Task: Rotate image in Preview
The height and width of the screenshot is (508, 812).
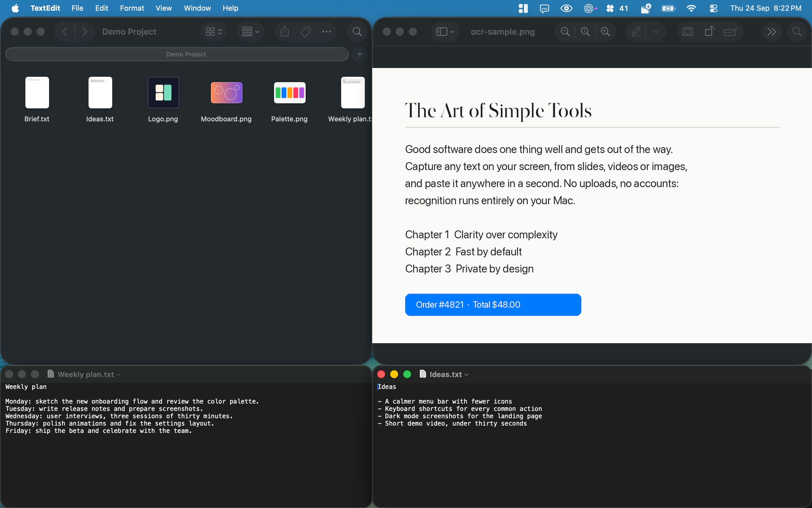Action: [709, 32]
